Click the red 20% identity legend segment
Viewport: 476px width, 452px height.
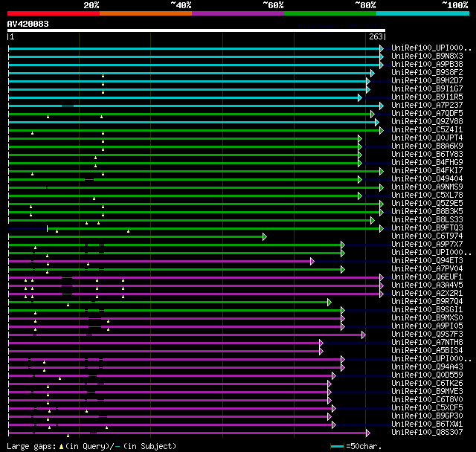(x=54, y=13)
